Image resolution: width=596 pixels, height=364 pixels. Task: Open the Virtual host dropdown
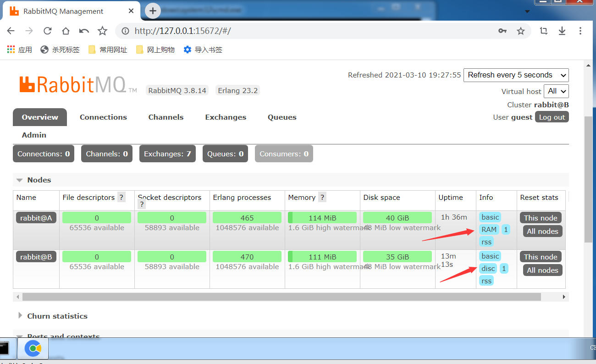coord(556,91)
